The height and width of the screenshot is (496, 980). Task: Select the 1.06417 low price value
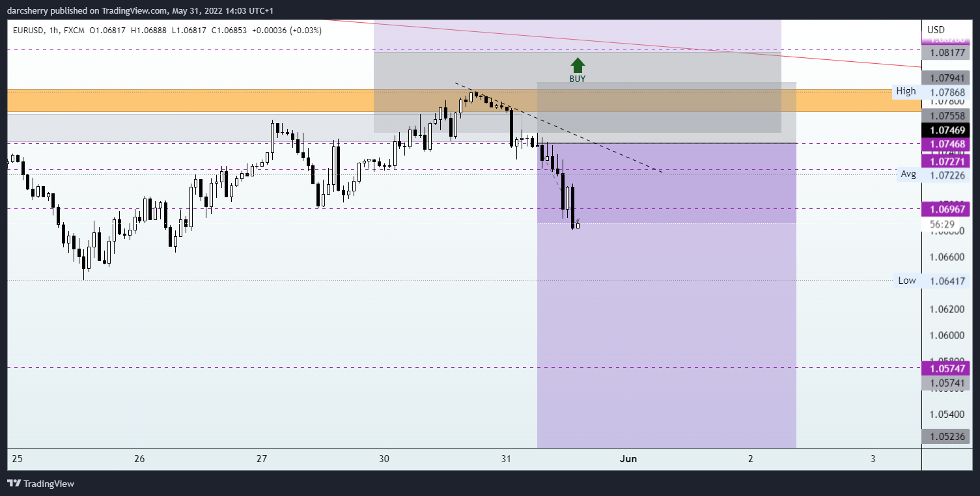[x=947, y=281]
